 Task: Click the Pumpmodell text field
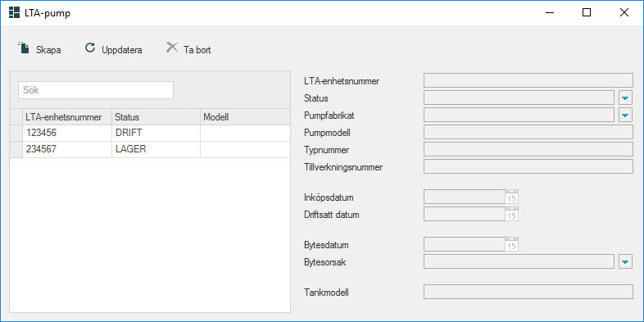click(528, 133)
